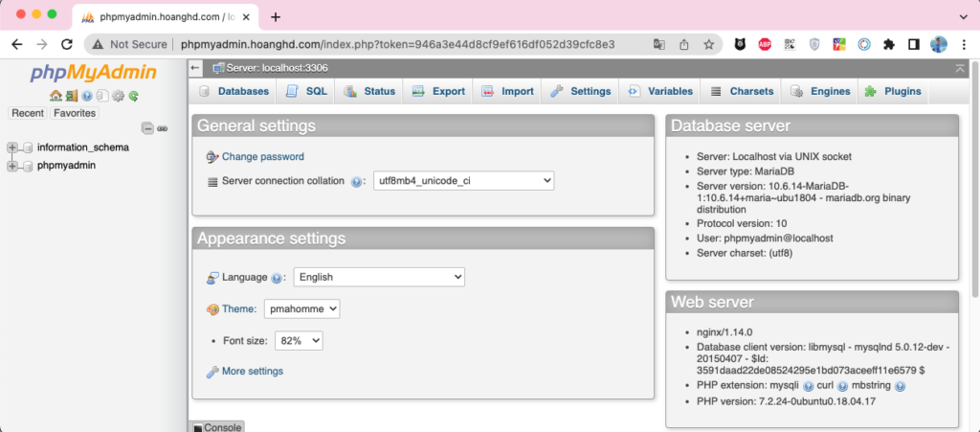Screen dimensions: 980x432
Task: Toggle the browser side panel icon
Action: (x=913, y=44)
